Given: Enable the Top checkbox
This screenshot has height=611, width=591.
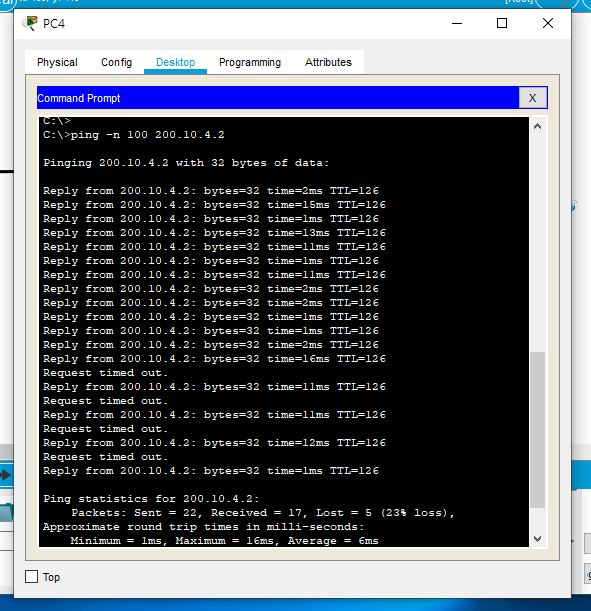Looking at the screenshot, I should 32,576.
